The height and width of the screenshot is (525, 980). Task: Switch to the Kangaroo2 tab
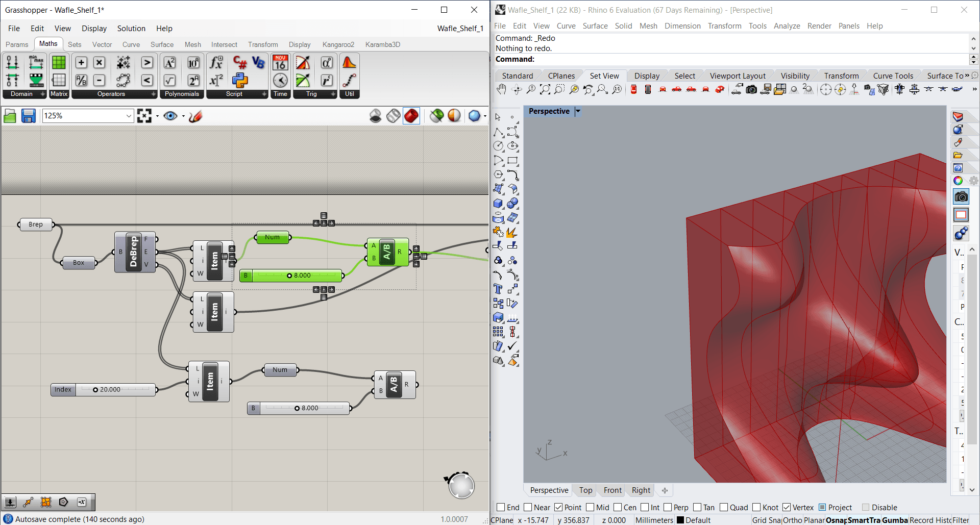click(x=338, y=44)
